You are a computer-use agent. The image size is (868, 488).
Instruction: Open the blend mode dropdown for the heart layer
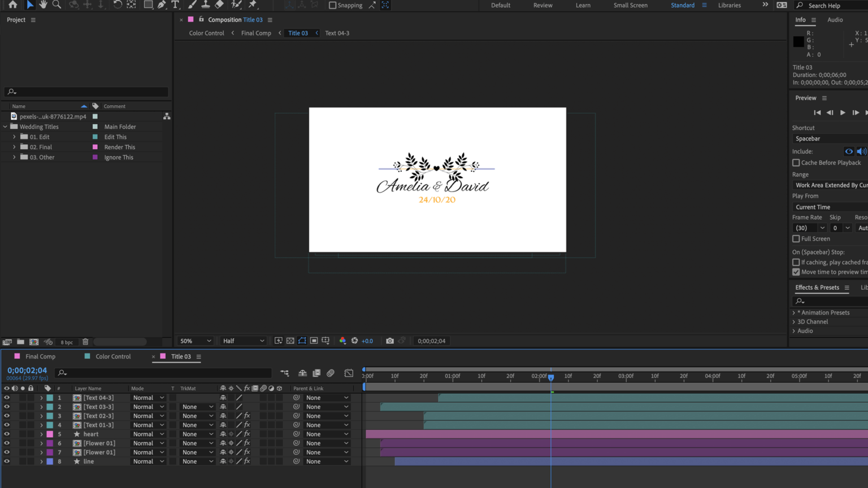point(148,434)
